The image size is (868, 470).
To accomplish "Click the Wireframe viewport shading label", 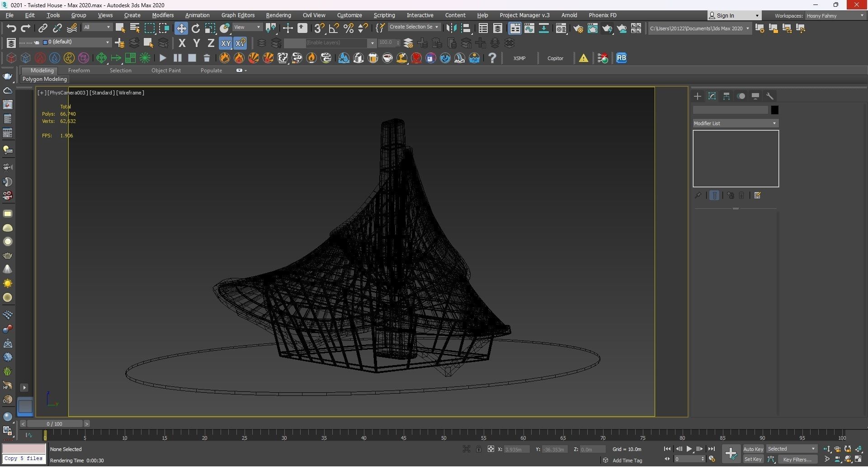I will [x=130, y=93].
